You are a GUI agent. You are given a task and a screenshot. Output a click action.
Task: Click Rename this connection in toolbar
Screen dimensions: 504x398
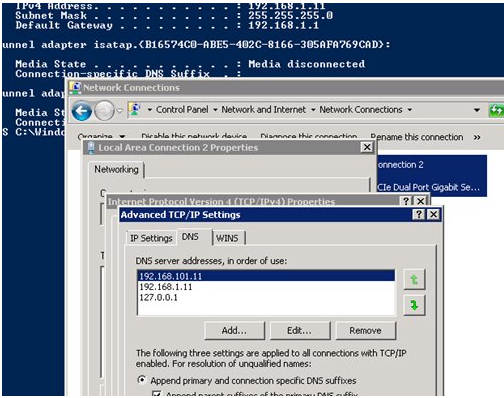tap(417, 137)
